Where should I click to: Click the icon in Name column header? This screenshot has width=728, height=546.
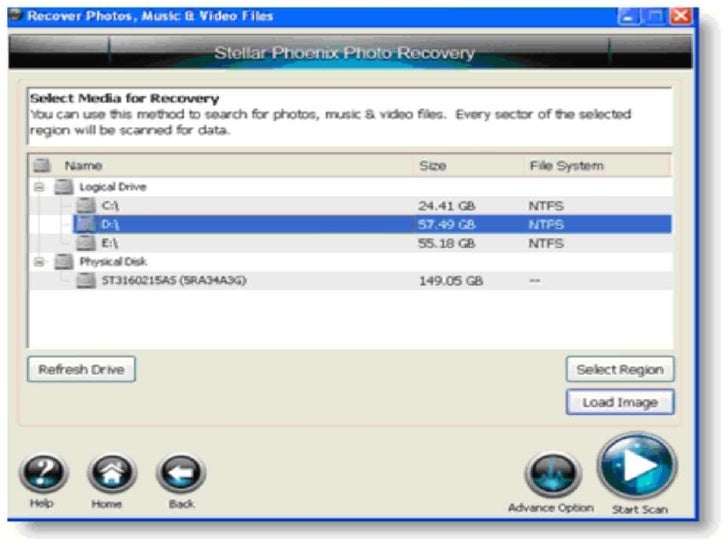[42, 165]
